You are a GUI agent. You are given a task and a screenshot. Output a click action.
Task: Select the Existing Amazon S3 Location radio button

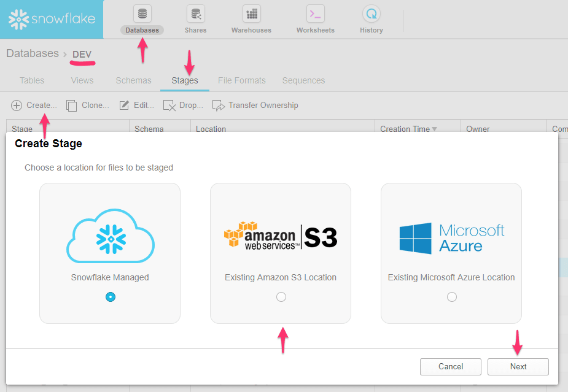coord(281,297)
